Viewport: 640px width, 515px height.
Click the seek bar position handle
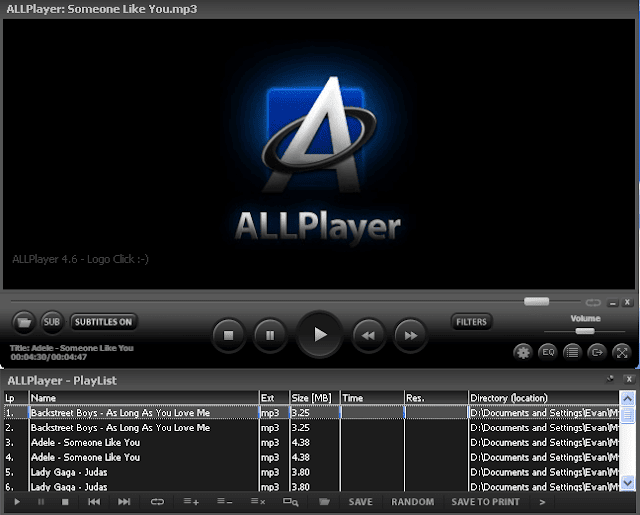[536, 302]
